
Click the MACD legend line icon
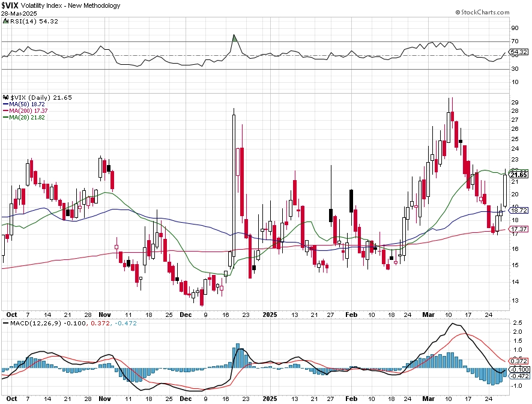click(5, 324)
